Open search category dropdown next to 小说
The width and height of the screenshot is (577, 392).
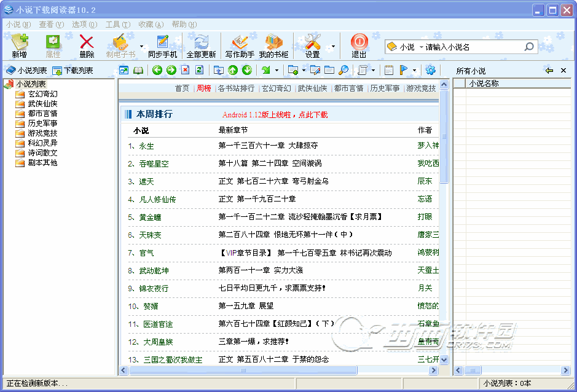click(421, 47)
